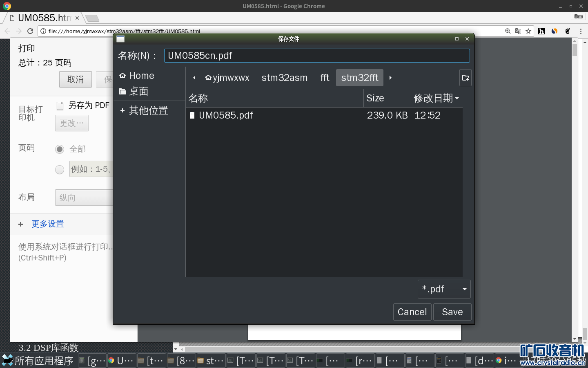View site info icon in address bar
This screenshot has height=368, width=588.
coord(43,31)
